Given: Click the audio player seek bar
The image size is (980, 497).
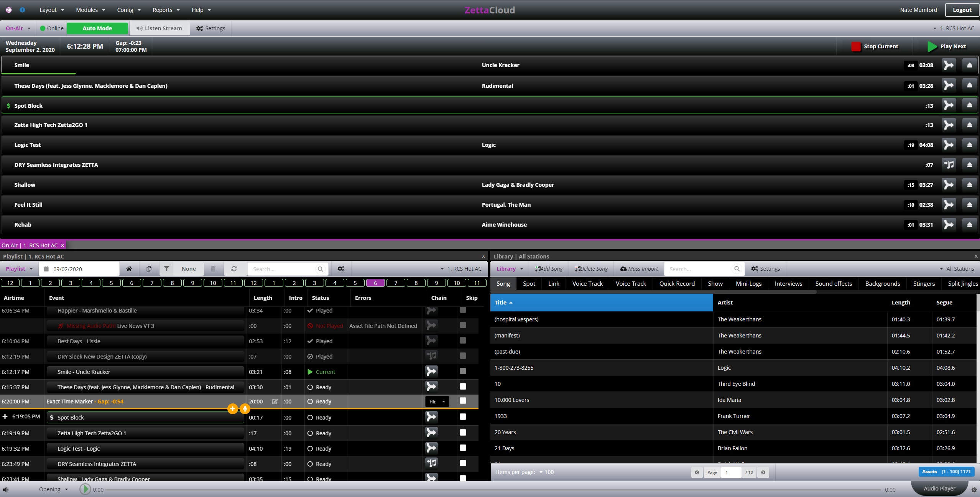Looking at the screenshot, I should click(x=493, y=490).
